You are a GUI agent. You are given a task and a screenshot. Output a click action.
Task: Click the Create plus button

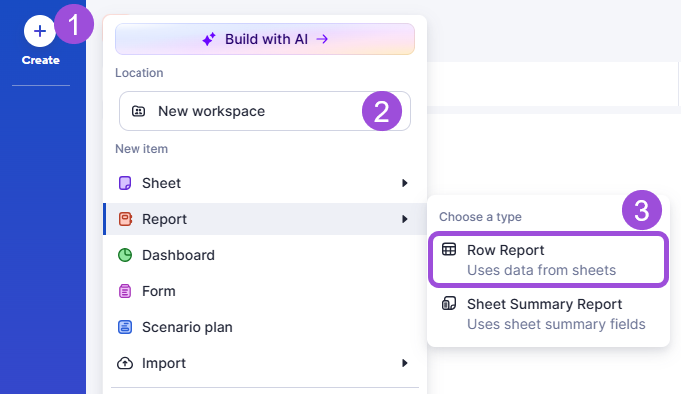40,31
